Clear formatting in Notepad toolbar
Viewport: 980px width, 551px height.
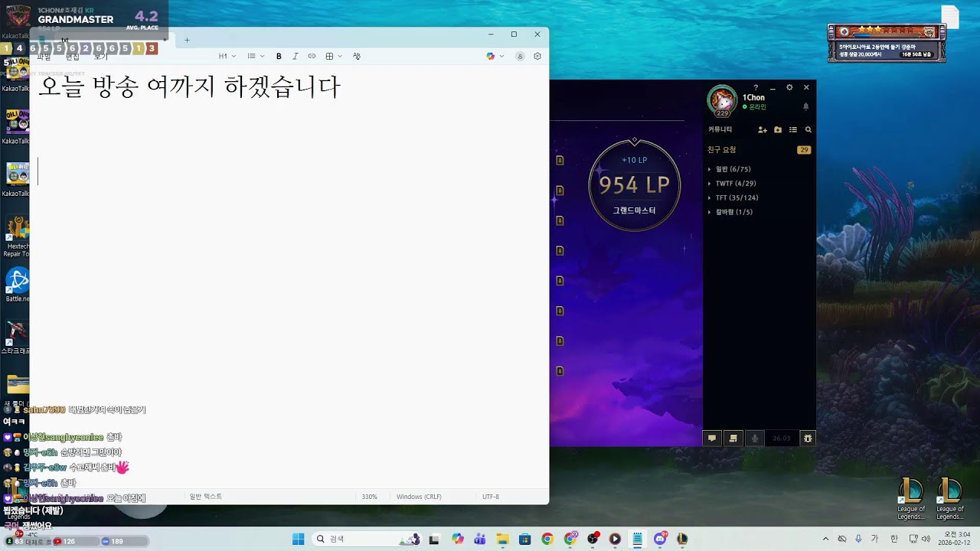tap(357, 56)
